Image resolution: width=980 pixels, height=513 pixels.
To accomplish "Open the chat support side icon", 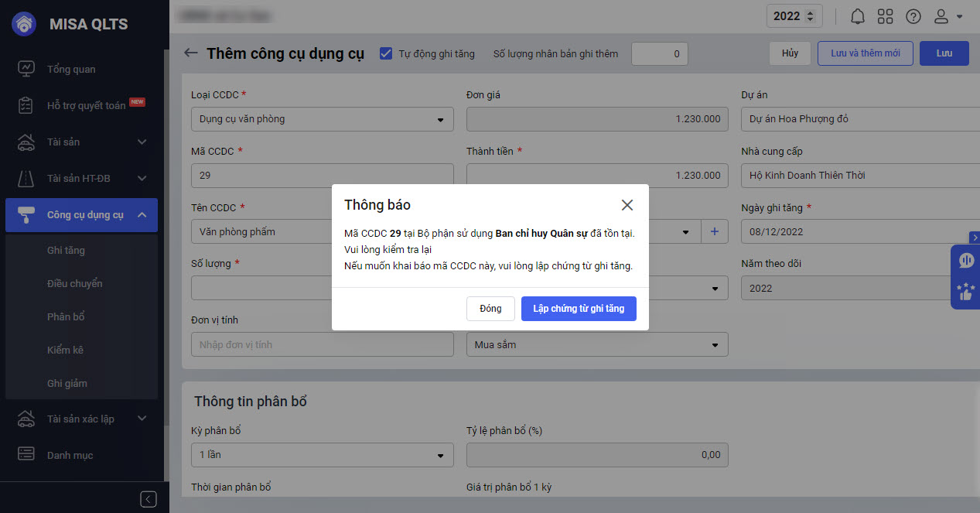I will (x=965, y=261).
